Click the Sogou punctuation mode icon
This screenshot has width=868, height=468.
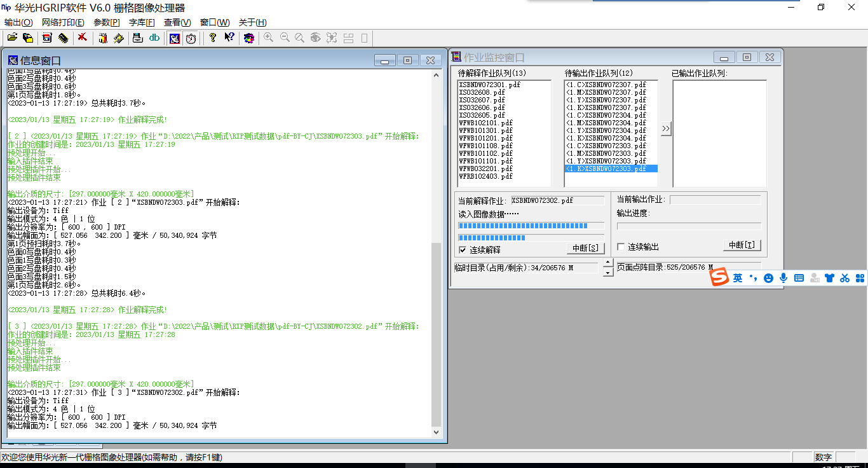[754, 278]
